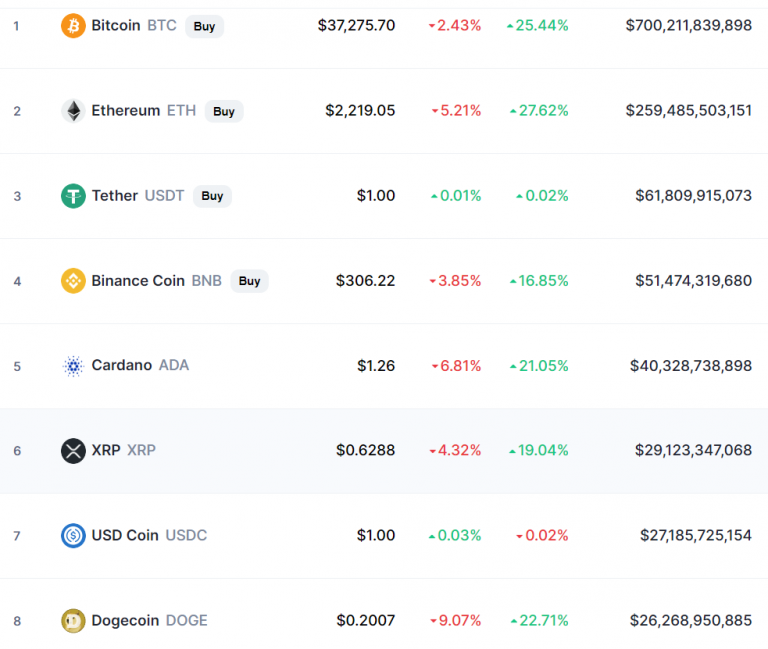Screen dimensions: 768x649
Task: Click the blue USD Coin logo
Action: pyautogui.click(x=73, y=536)
